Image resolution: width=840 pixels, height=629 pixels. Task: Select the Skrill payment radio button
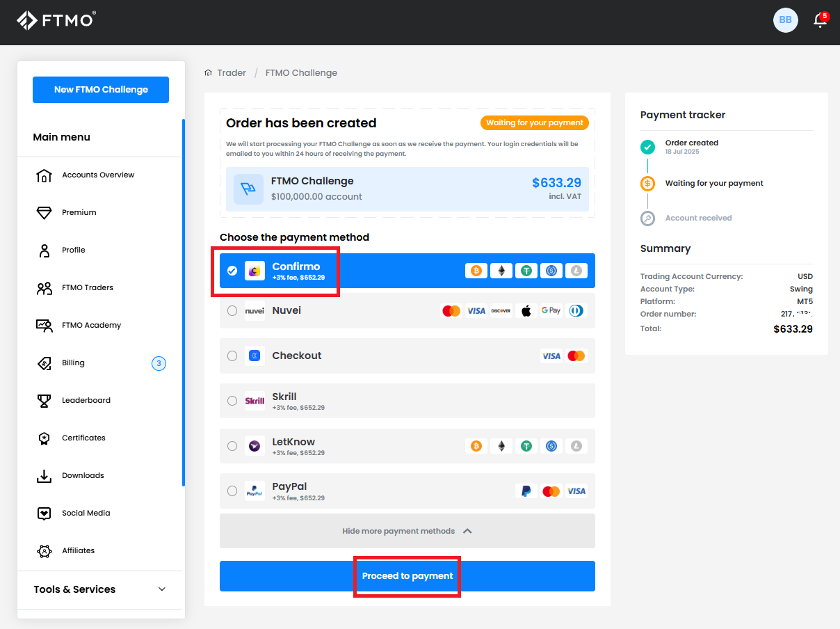click(x=232, y=401)
